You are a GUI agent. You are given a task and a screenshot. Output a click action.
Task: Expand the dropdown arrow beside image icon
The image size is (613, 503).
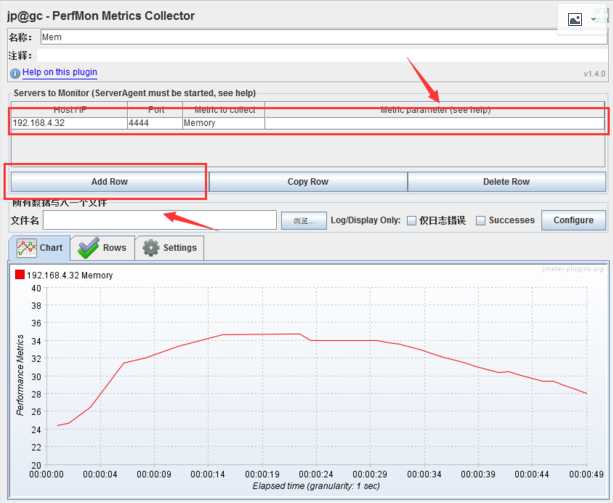594,19
